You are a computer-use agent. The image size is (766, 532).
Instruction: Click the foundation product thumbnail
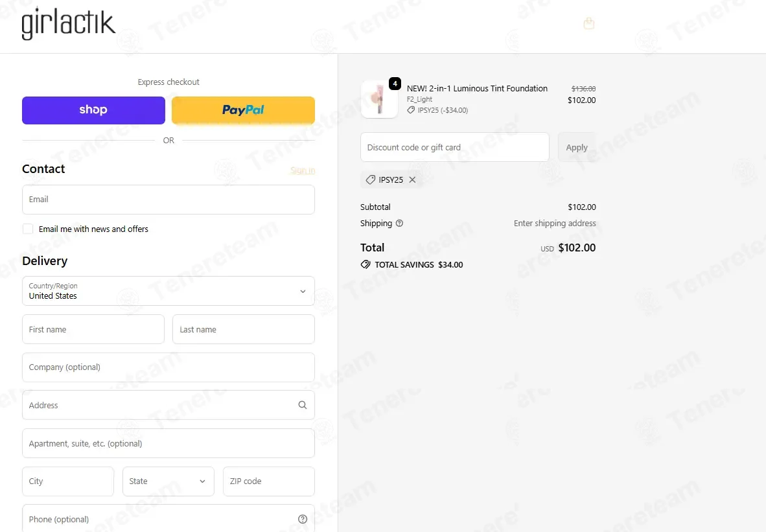tap(379, 99)
